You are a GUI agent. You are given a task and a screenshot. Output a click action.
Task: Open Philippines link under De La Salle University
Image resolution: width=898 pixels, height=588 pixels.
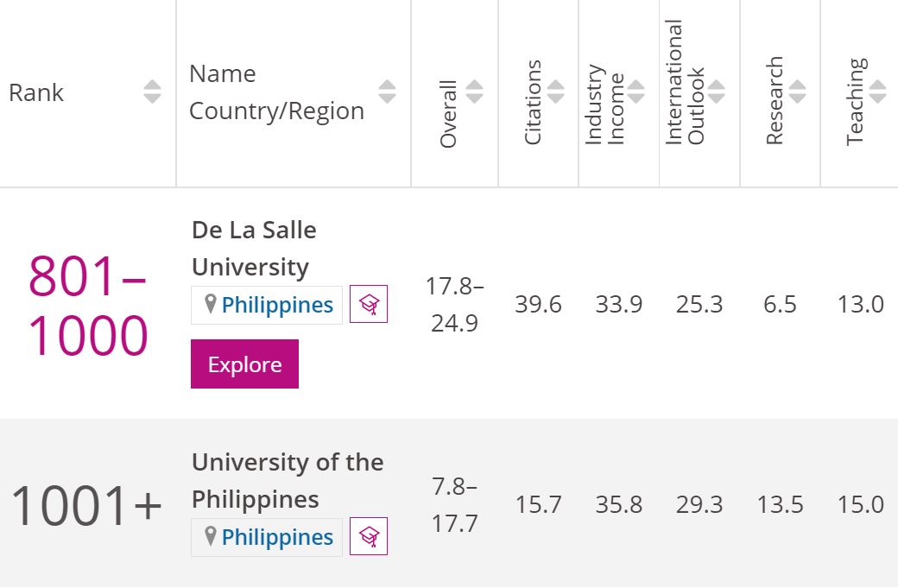click(277, 305)
